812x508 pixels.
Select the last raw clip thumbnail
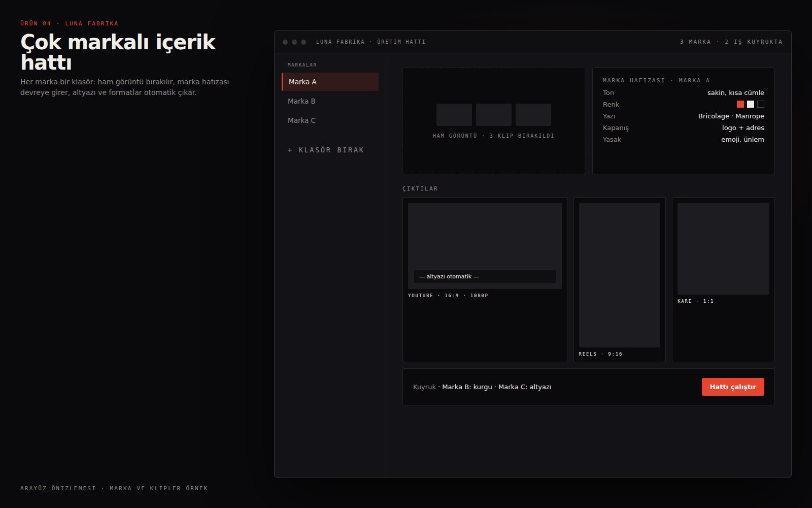coord(533,115)
